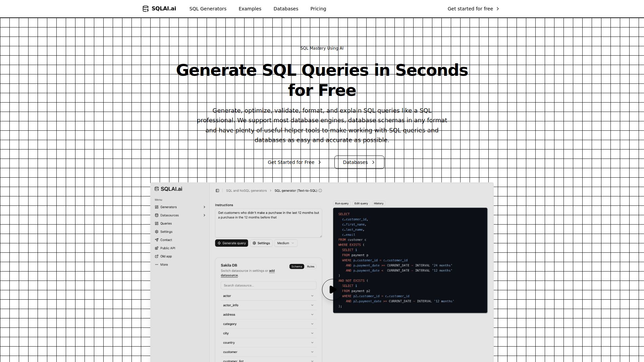The image size is (644, 362).
Task: Click the SQLAI.ai database logo icon
Action: [146, 9]
